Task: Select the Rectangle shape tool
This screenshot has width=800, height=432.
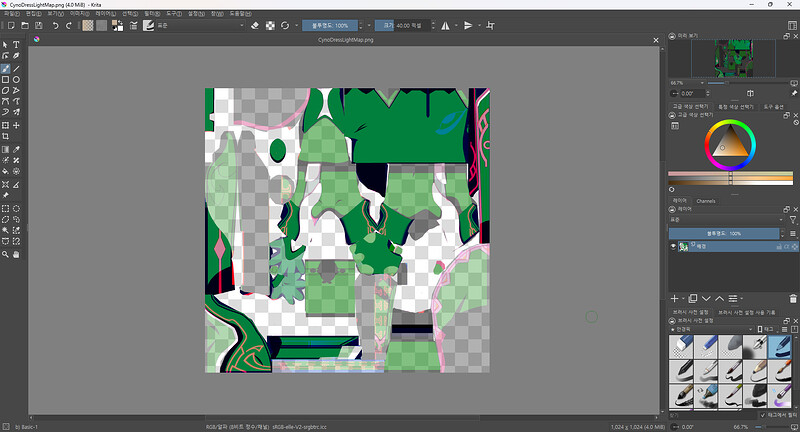Action: tap(6, 80)
